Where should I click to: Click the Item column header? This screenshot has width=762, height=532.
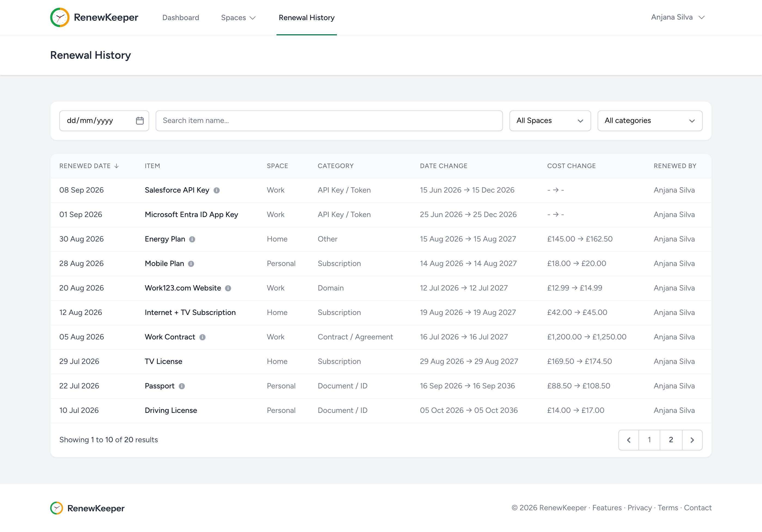pyautogui.click(x=152, y=166)
